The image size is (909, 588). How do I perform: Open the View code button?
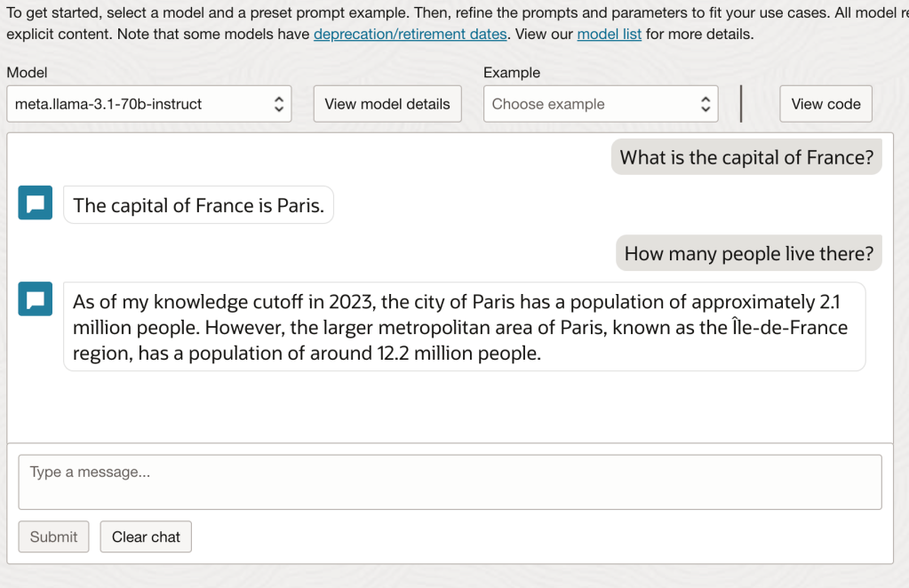(825, 104)
